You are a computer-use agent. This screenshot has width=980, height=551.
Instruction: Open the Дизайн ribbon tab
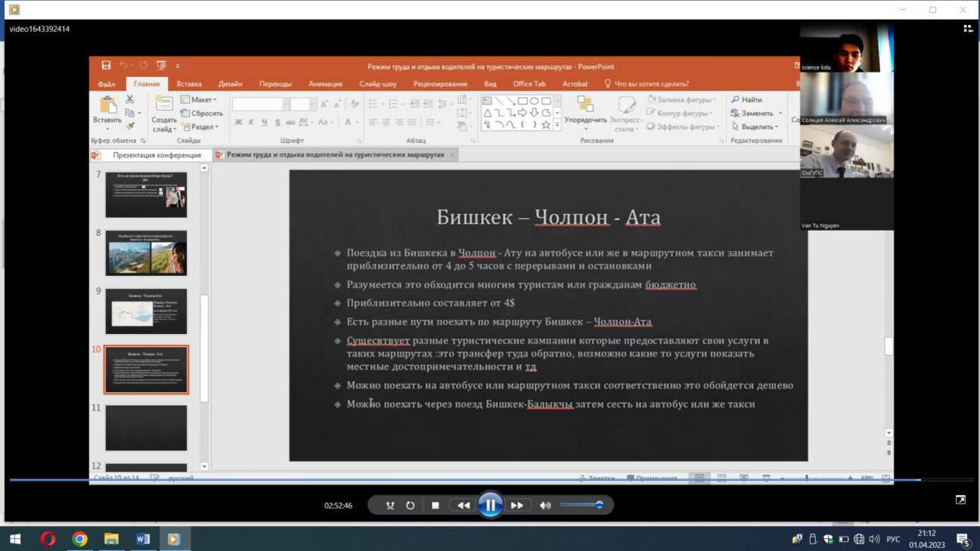click(x=230, y=84)
